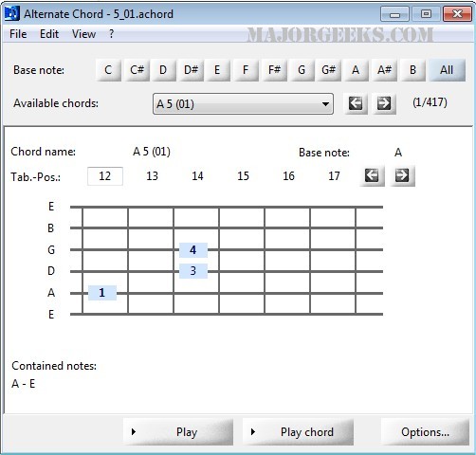This screenshot has height=455, width=476.
Task: Click the Play chord button
Action: point(298,432)
